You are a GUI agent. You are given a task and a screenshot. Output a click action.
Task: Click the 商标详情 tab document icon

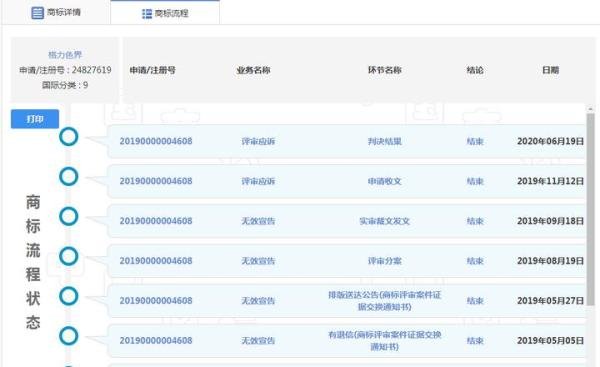pos(37,13)
